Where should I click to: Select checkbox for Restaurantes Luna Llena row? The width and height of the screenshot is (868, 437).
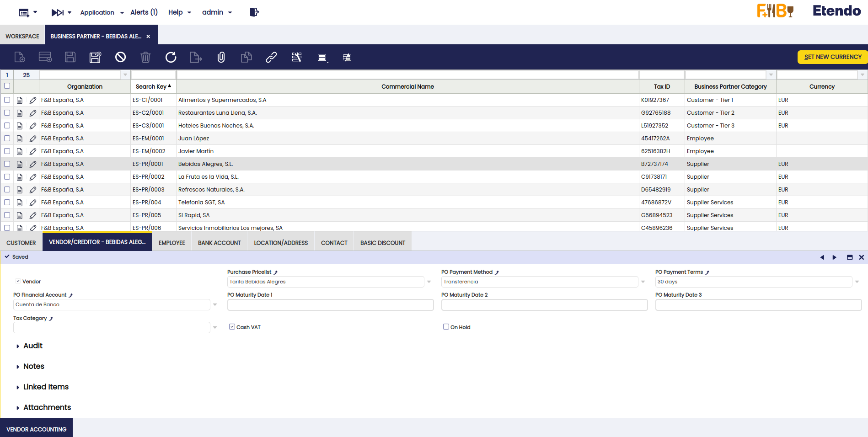7,112
